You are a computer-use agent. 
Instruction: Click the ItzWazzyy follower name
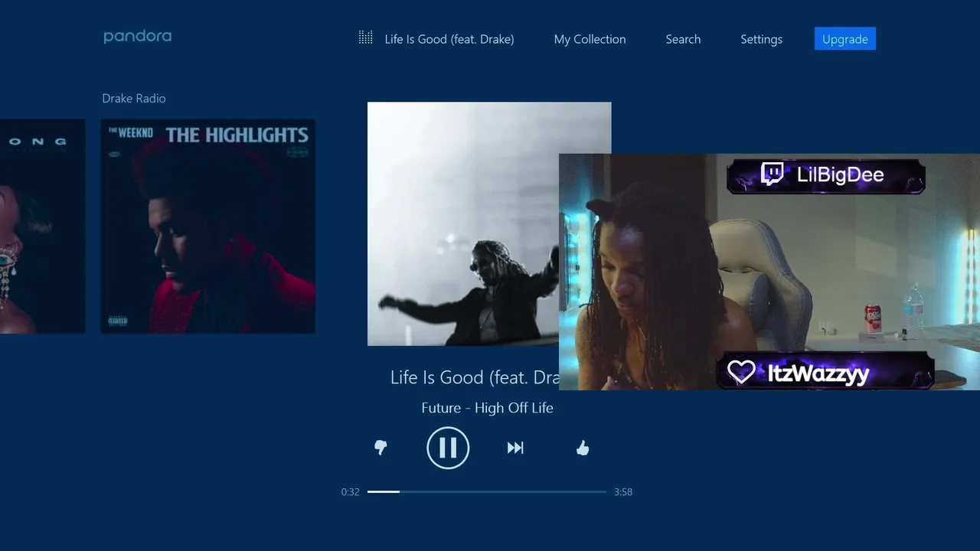click(818, 373)
